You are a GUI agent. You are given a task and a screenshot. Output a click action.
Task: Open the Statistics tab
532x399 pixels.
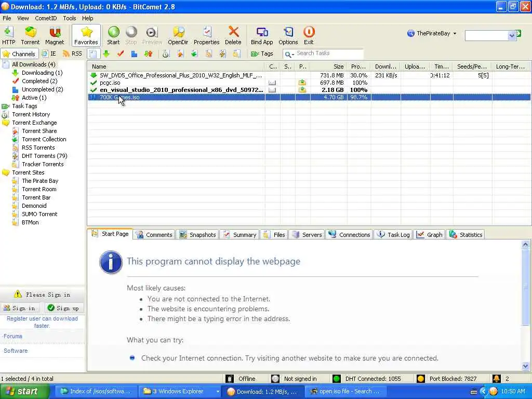point(465,234)
